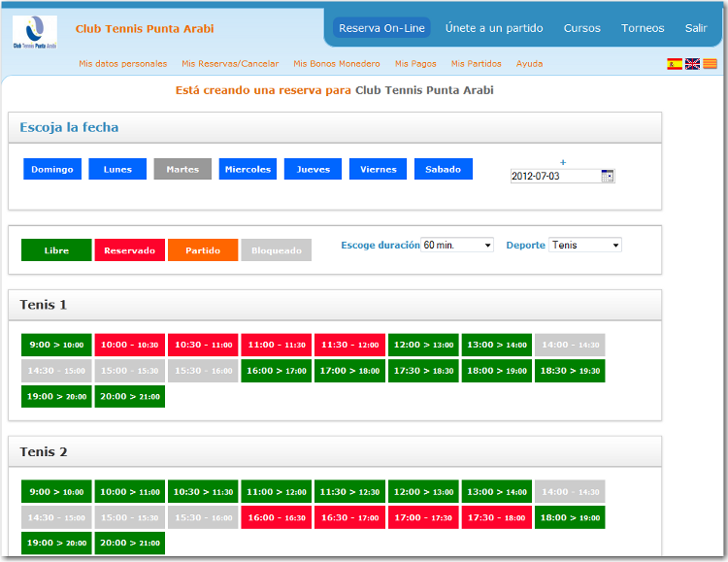Open the Reserva On-Line tab
Viewport: 728px width, 562px height.
(x=381, y=28)
